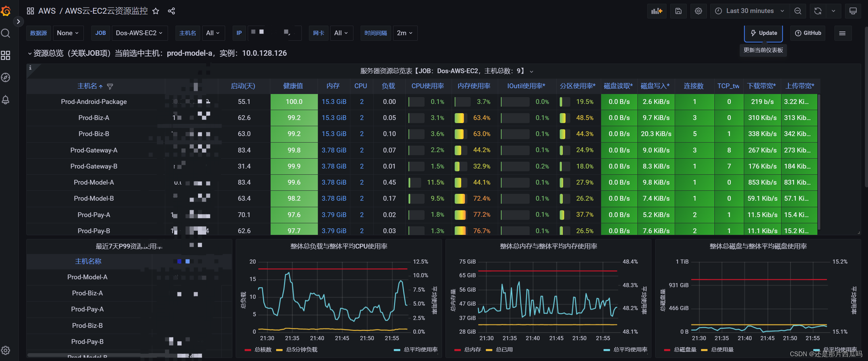Open the Alerting bell icon

click(x=6, y=100)
